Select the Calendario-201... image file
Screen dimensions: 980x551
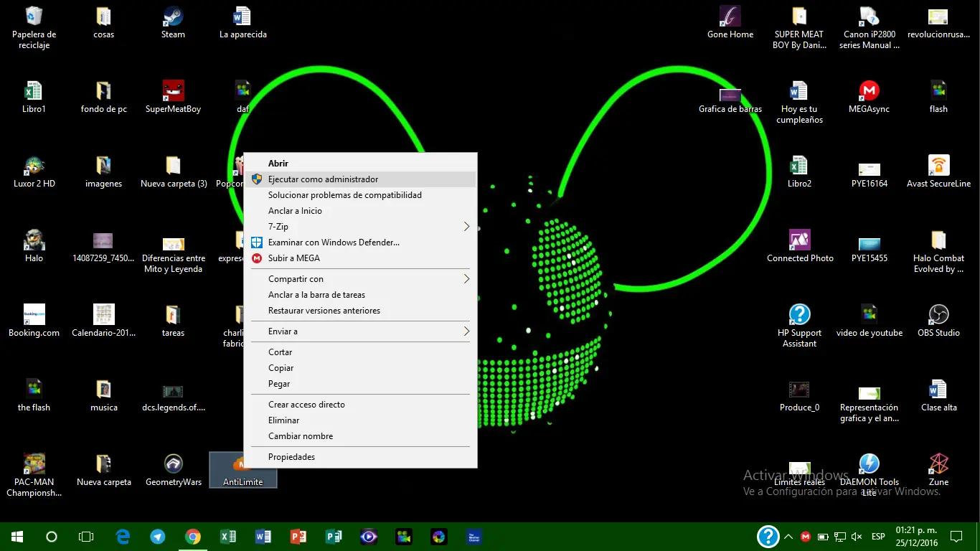[x=103, y=321]
